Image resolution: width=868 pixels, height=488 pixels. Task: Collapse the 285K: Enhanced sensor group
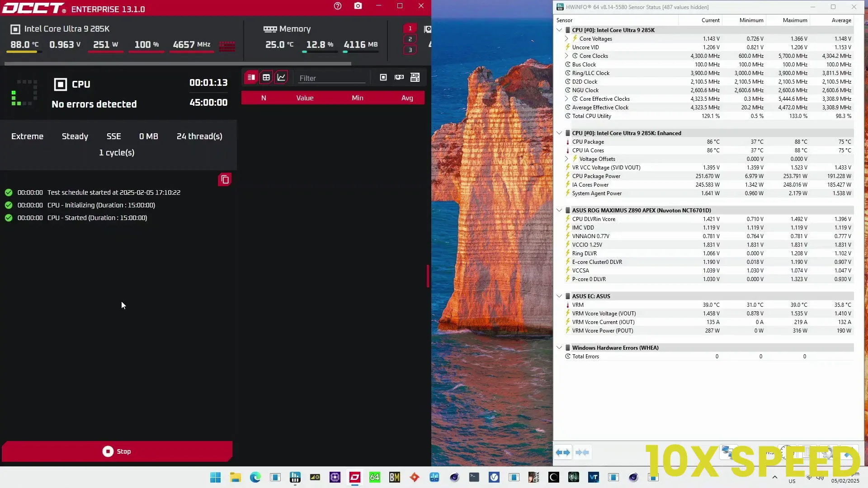pyautogui.click(x=559, y=133)
